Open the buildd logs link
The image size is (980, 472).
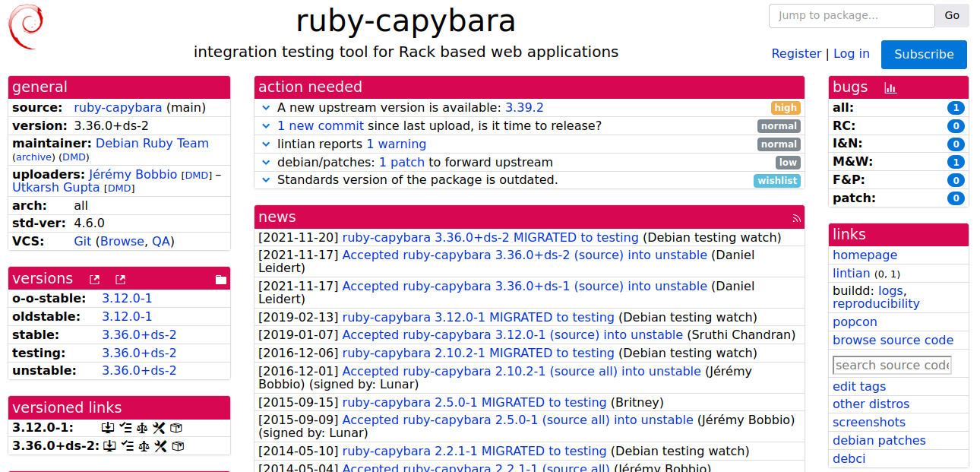pyautogui.click(x=890, y=291)
